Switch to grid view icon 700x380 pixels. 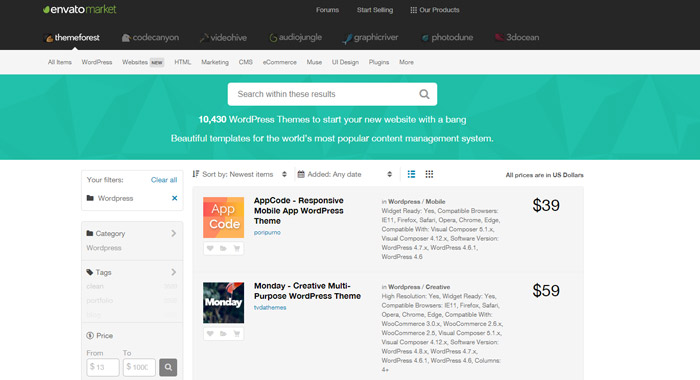429,174
